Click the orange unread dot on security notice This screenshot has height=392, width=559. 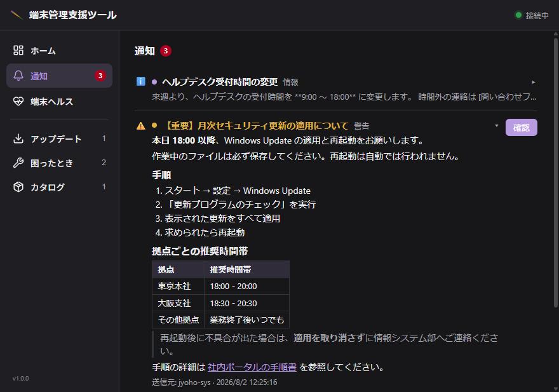click(x=154, y=125)
